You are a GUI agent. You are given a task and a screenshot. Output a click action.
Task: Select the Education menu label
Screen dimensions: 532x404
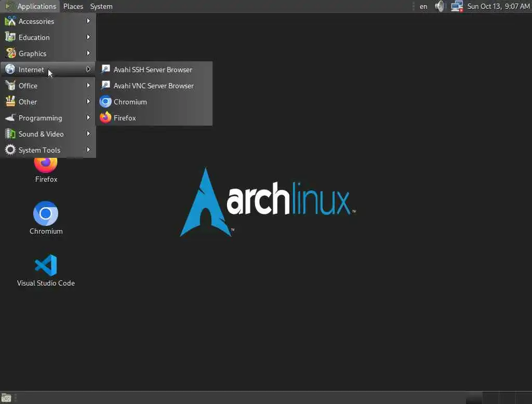coord(34,37)
